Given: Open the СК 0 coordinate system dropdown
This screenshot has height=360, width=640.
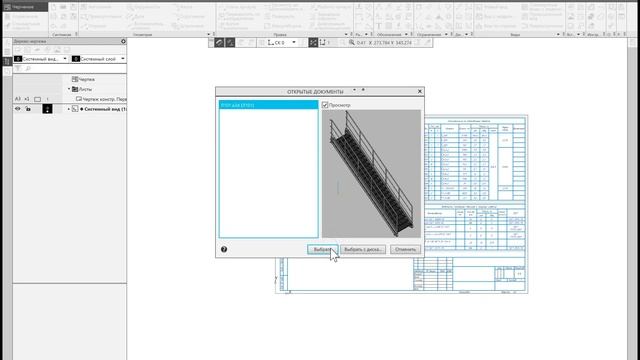Looking at the screenshot, I should coord(293,42).
